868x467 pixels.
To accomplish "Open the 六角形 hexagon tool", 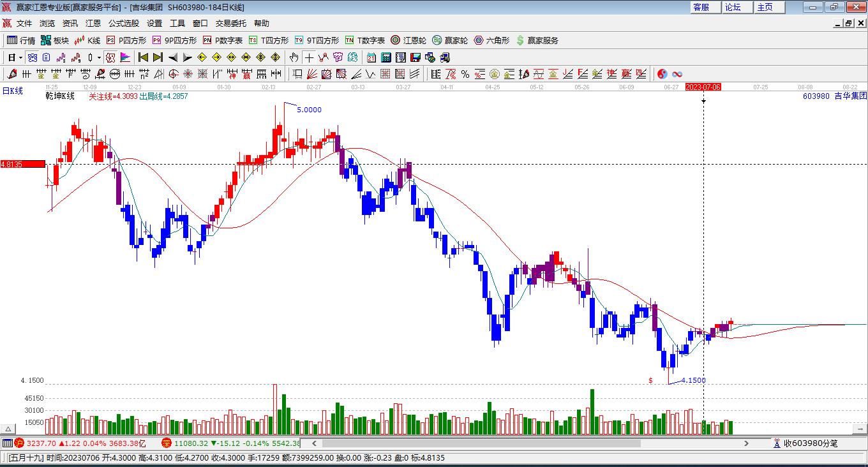I will [491, 40].
